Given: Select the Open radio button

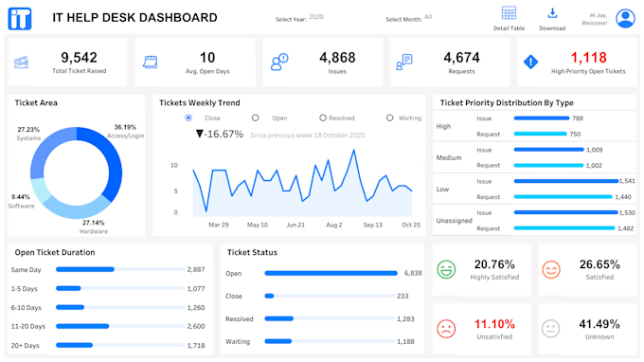Looking at the screenshot, I should [256, 118].
